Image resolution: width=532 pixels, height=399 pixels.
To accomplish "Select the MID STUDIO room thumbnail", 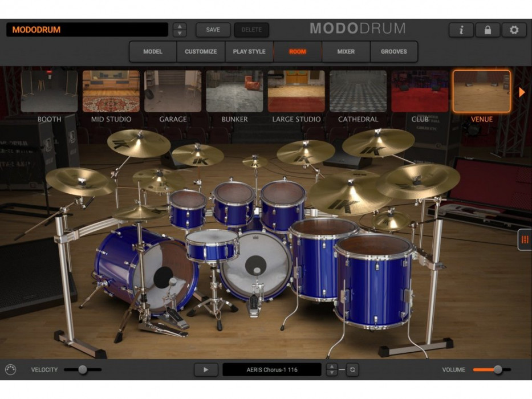I will [111, 91].
